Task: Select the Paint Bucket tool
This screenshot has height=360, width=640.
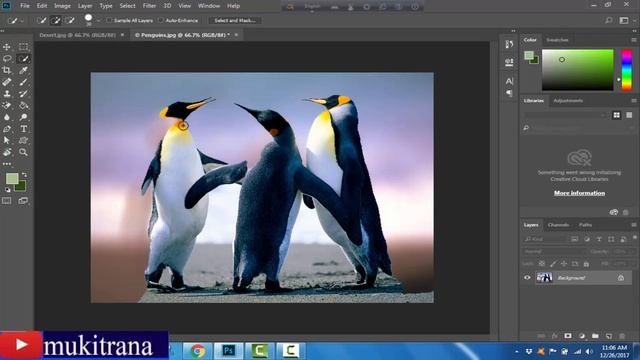Action: point(24,105)
